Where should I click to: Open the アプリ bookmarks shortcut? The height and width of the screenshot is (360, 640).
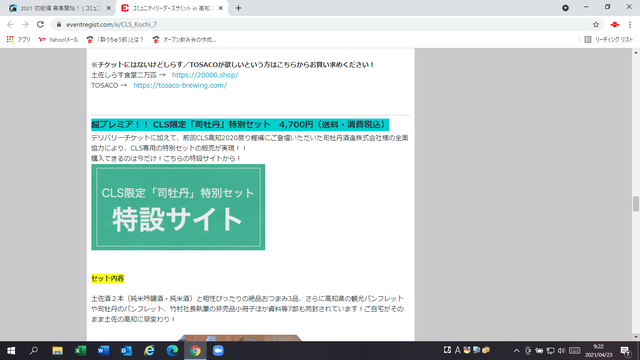coord(19,40)
